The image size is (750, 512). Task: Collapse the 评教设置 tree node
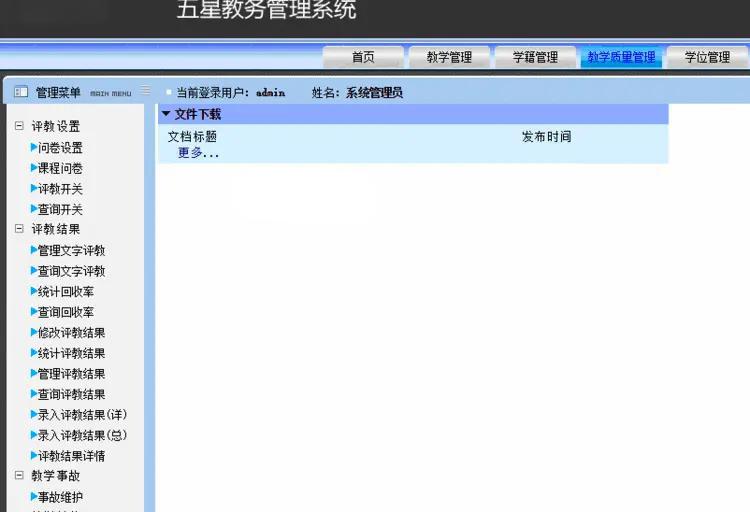click(x=19, y=126)
